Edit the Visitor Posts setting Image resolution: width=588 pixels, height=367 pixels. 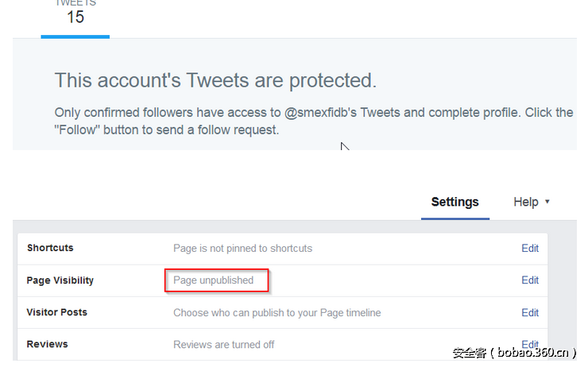point(530,312)
